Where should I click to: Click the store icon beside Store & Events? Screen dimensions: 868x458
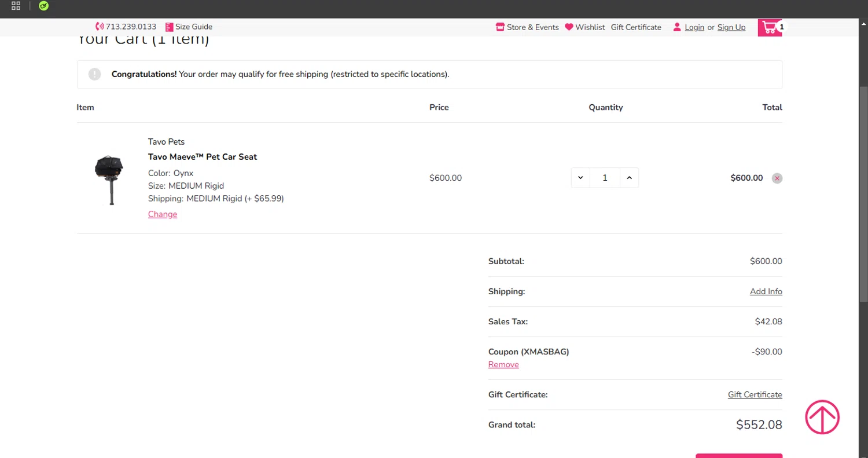(x=500, y=27)
